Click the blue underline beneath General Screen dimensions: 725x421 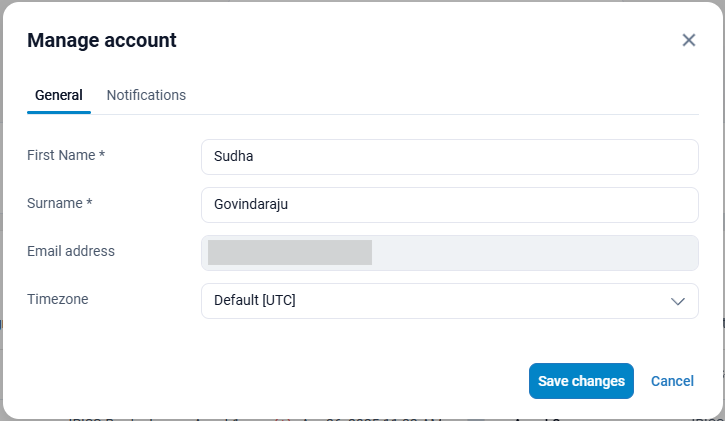pos(59,113)
